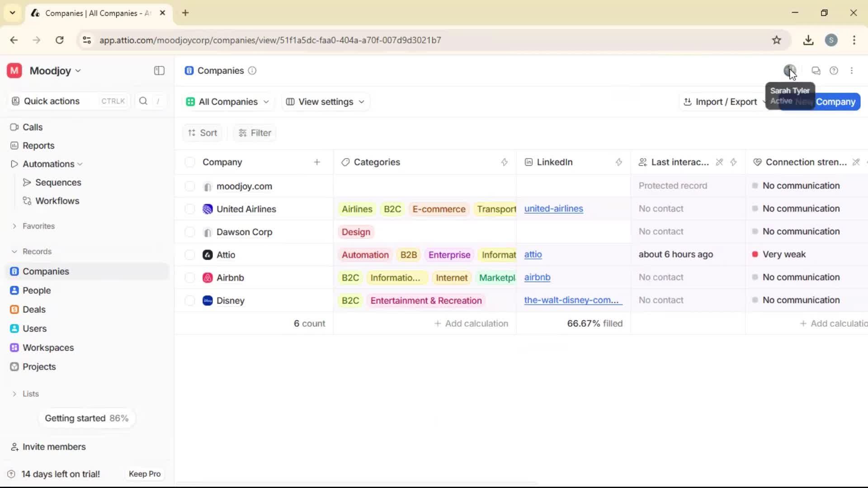Collapse the left sidebar panel
This screenshot has width=868, height=488.
pyautogui.click(x=159, y=71)
